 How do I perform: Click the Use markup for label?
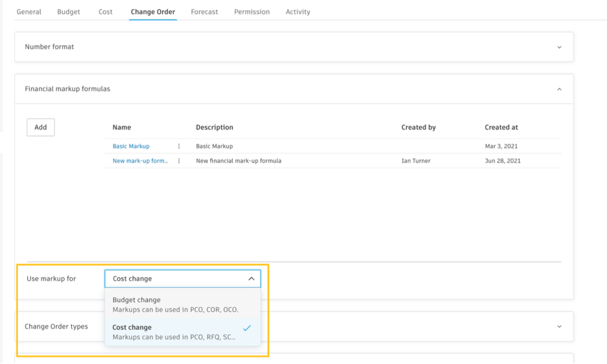point(51,279)
